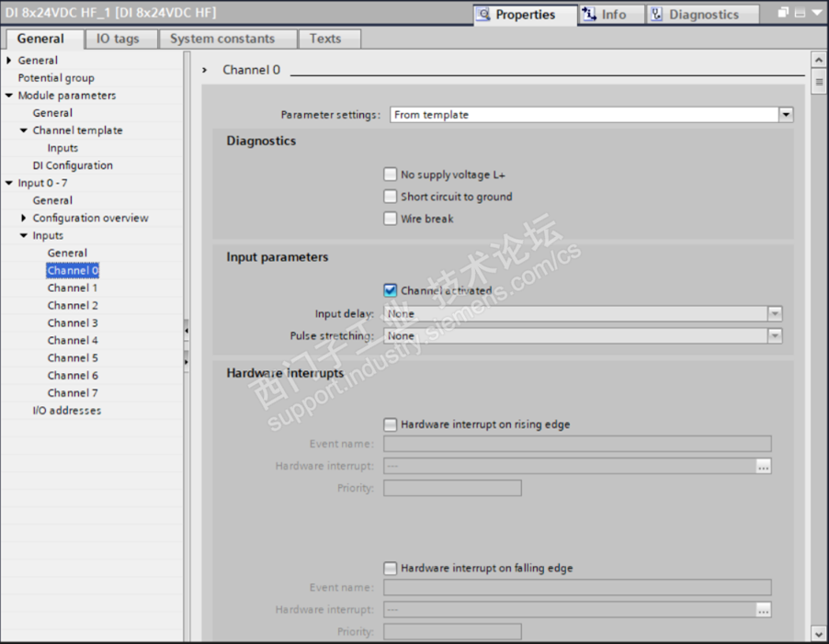Screen dimensions: 829x644
Task: Select Channel 3 in tree
Action: [x=73, y=322]
